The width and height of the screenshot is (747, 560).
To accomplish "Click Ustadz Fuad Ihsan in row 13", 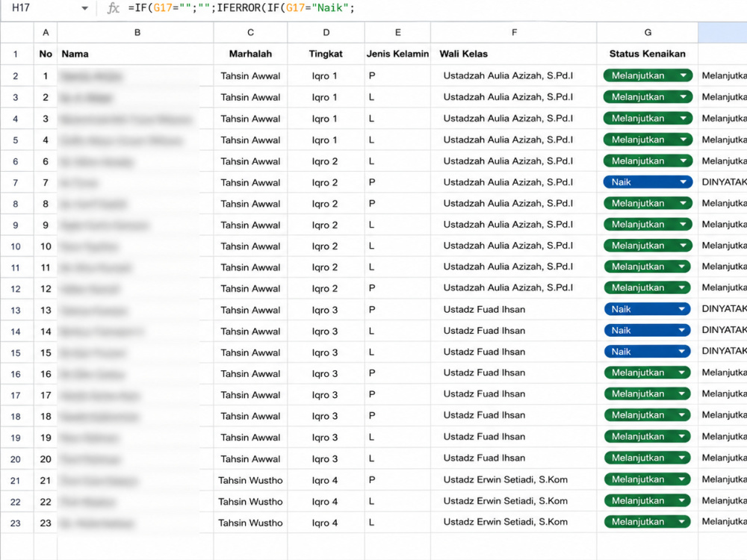I will pos(514,310).
